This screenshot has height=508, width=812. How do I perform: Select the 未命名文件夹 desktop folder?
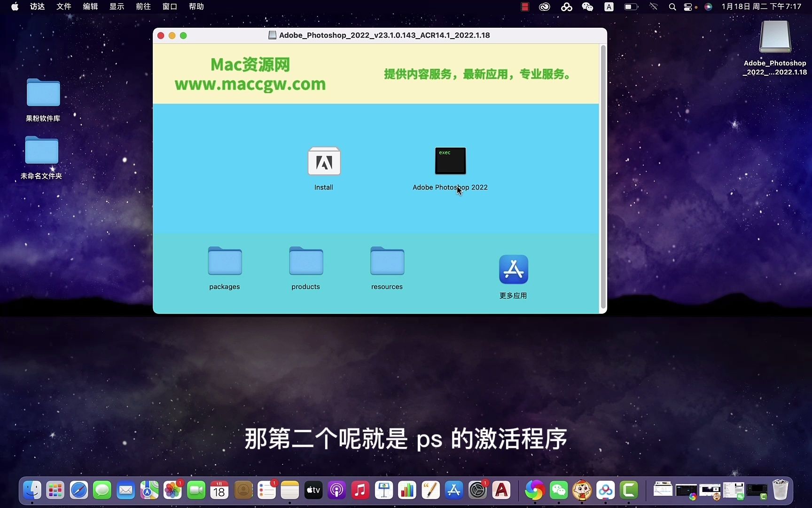(42, 150)
